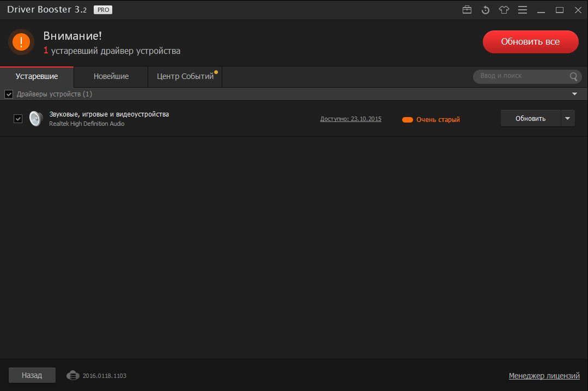This screenshot has width=588, height=391.
Task: Click the database version icon at bottom
Action: [72, 375]
